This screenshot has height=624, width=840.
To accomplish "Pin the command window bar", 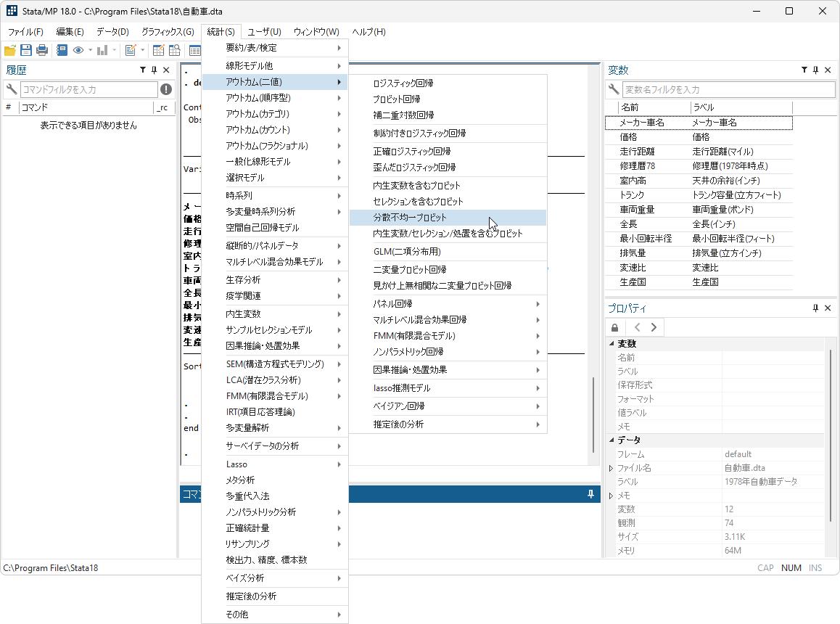I will [591, 493].
